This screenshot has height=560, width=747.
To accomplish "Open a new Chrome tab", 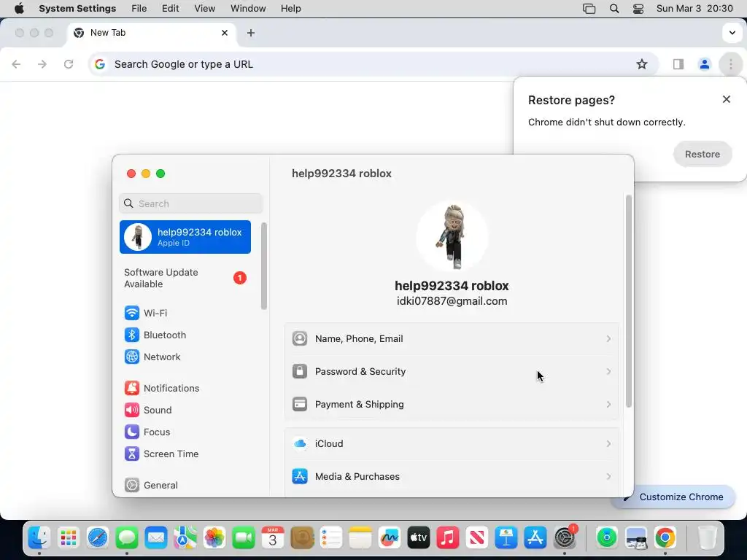I will tap(251, 33).
